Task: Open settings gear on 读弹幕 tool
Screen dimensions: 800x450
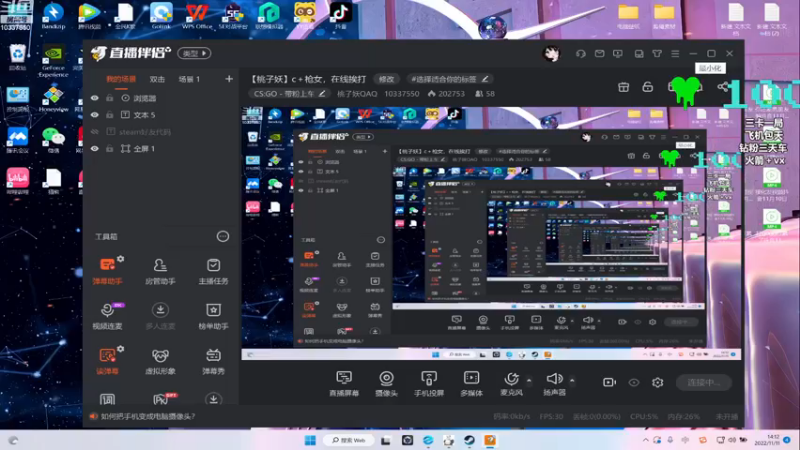Action: point(120,349)
